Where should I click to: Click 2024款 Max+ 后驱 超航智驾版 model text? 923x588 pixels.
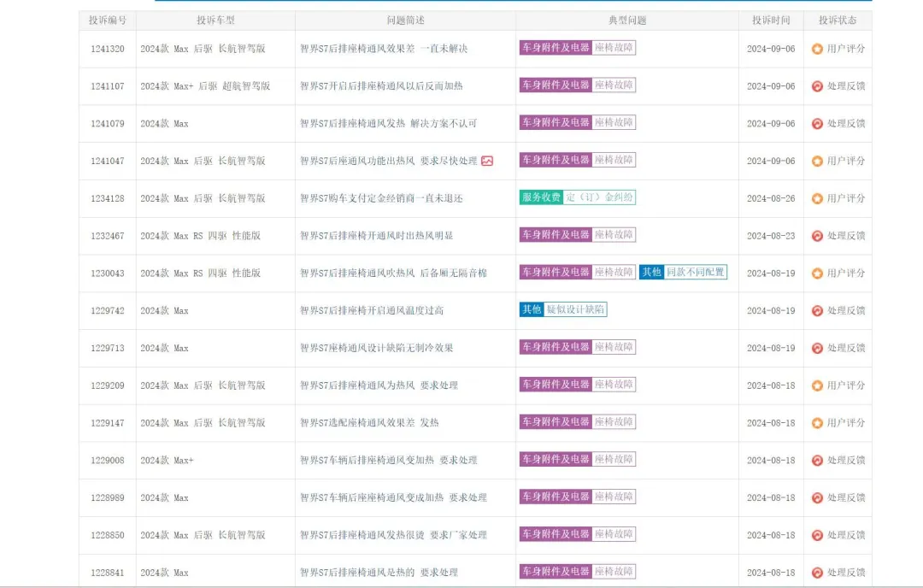[205, 86]
